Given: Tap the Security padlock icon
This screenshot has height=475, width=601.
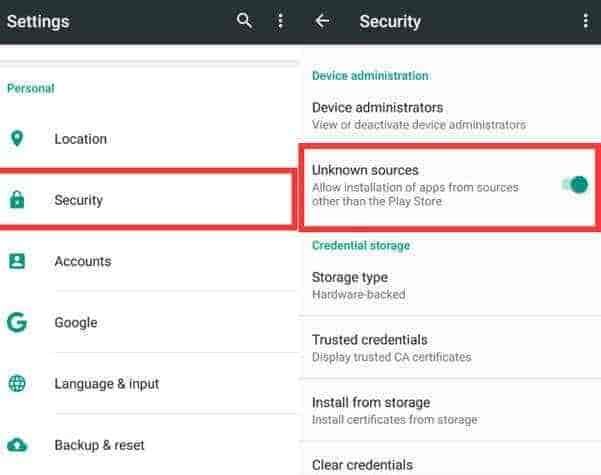Looking at the screenshot, I should (16, 200).
